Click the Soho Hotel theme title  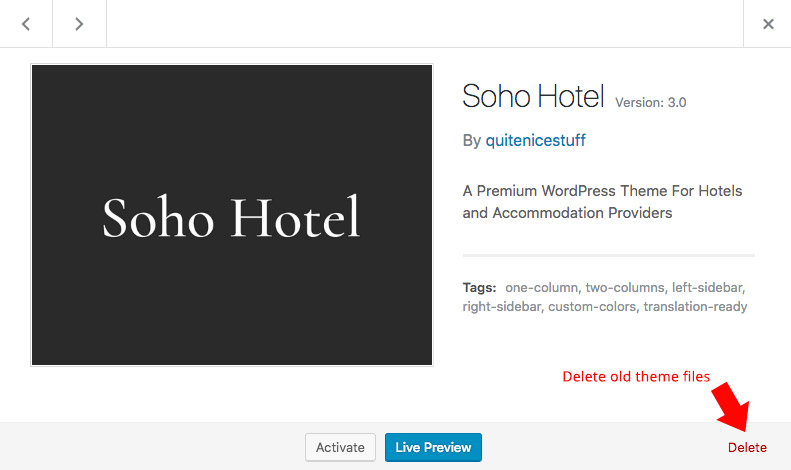coord(533,97)
